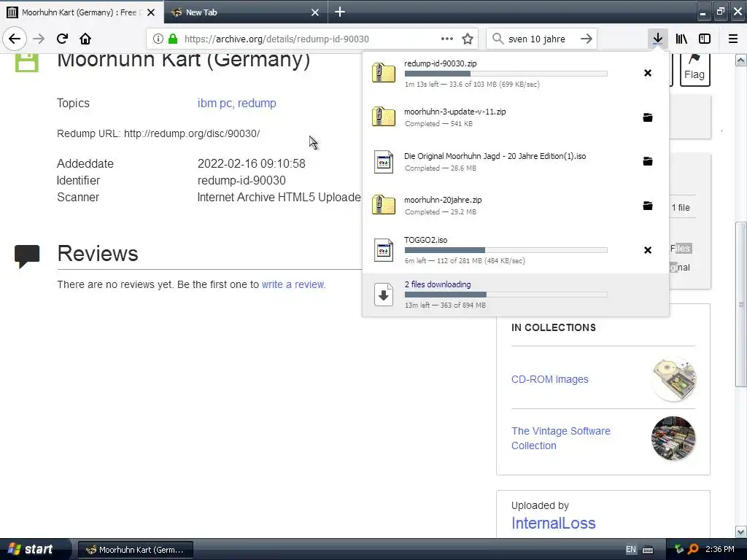Click the redump-id-90030.zip file icon
Screen dimensions: 747x560
pyautogui.click(x=384, y=73)
